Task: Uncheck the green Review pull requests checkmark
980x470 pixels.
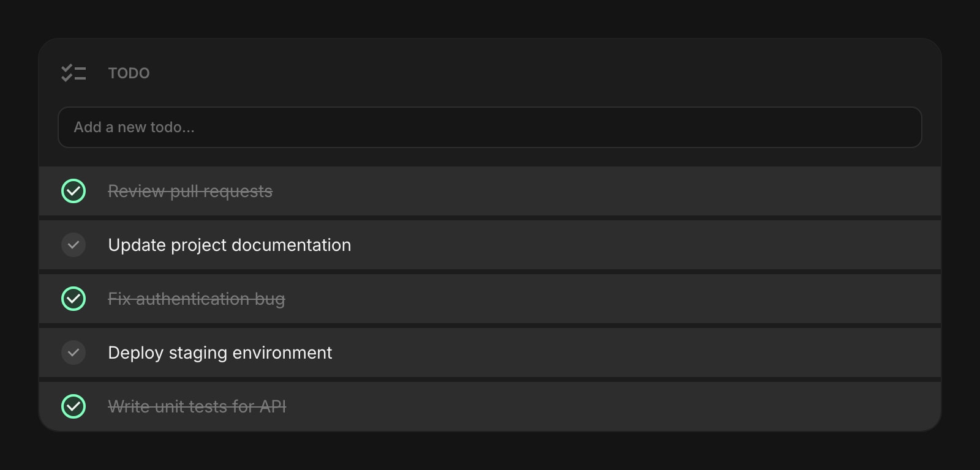Action: click(73, 191)
